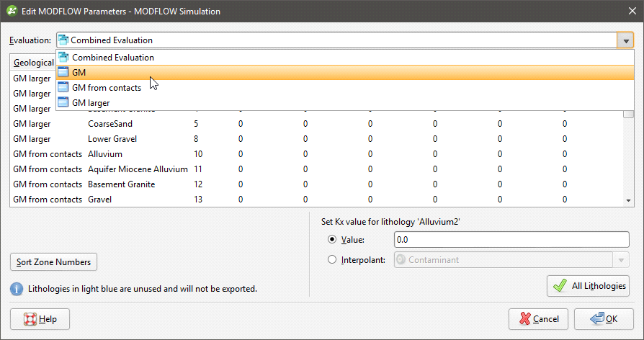The height and width of the screenshot is (340, 644).
Task: Close the Edit MODFLOW Parameters dialog
Action: pyautogui.click(x=632, y=11)
